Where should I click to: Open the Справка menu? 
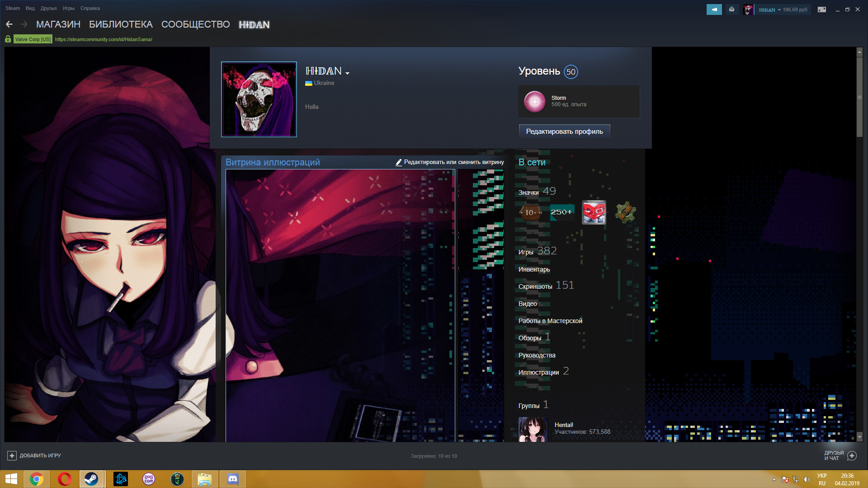click(90, 8)
